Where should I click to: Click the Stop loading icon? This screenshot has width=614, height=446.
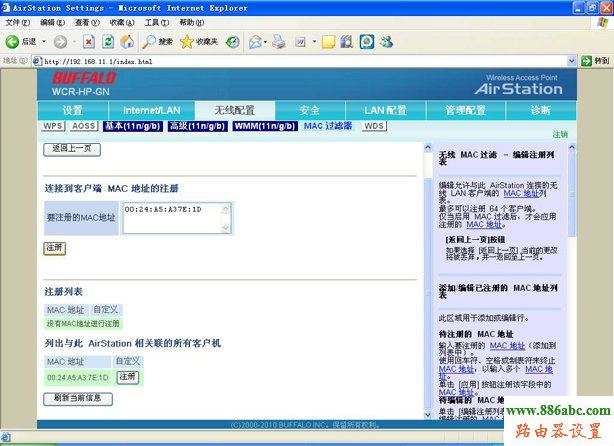point(89,42)
